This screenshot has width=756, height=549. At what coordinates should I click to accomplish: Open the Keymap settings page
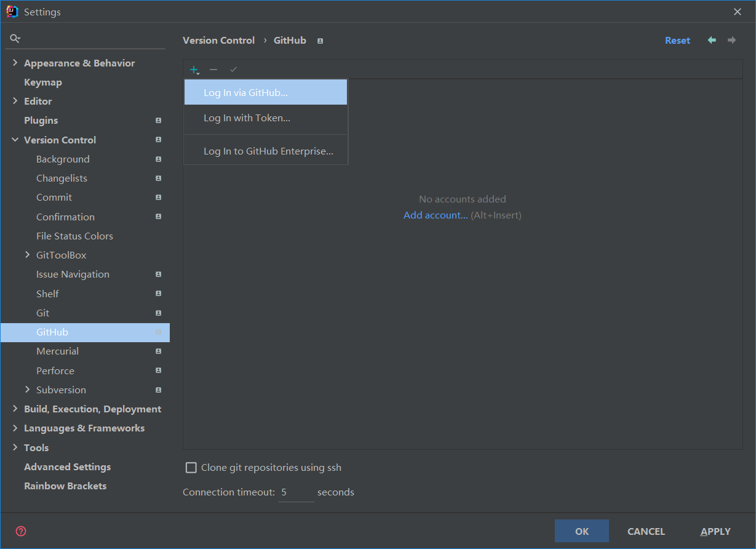tap(43, 82)
